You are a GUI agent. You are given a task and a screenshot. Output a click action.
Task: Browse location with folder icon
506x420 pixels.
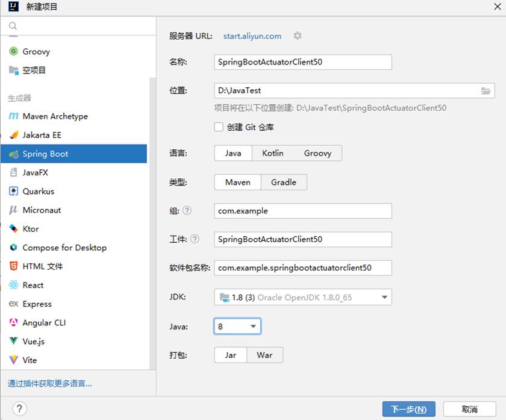click(x=486, y=91)
